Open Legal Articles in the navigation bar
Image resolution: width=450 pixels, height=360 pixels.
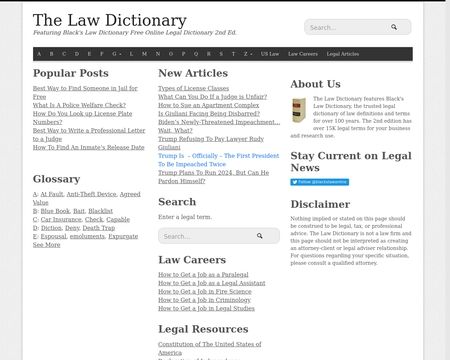pos(343,54)
